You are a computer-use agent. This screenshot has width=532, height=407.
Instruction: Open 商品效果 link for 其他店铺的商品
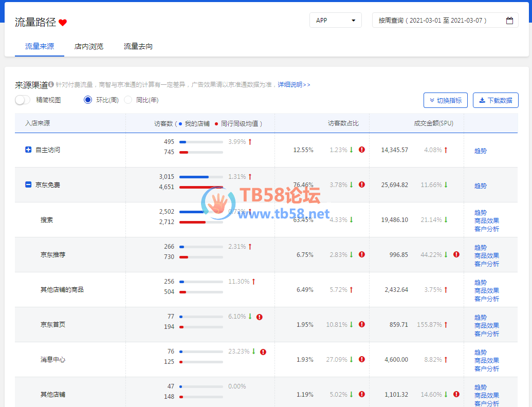[x=487, y=291]
